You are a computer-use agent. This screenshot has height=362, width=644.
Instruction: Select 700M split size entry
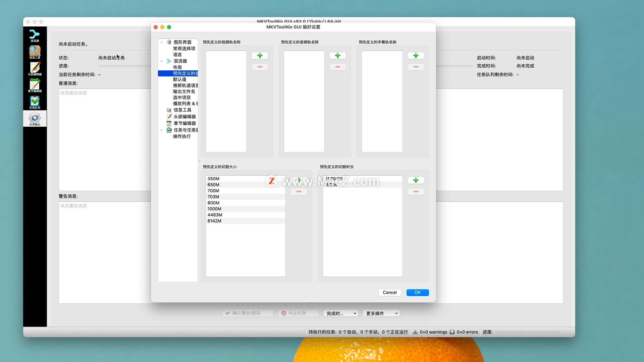pyautogui.click(x=245, y=191)
